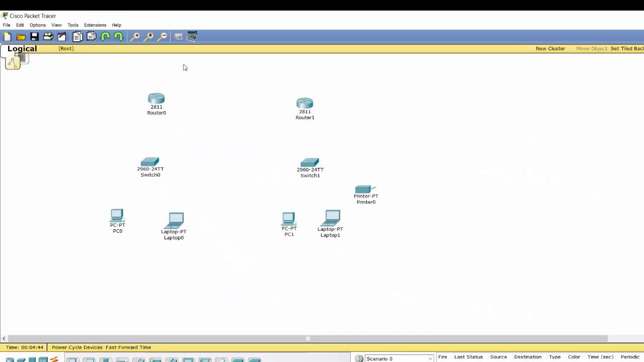Select the Printer0 device
644x362 pixels.
[365, 189]
